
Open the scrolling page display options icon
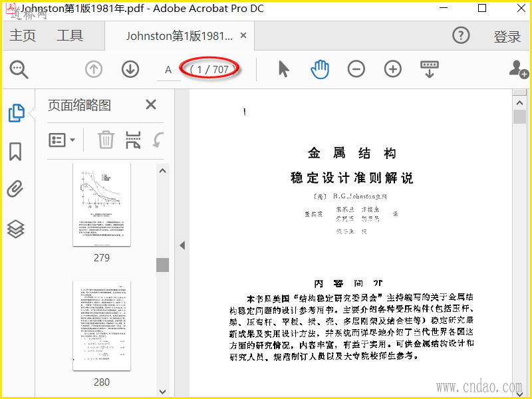click(x=429, y=69)
